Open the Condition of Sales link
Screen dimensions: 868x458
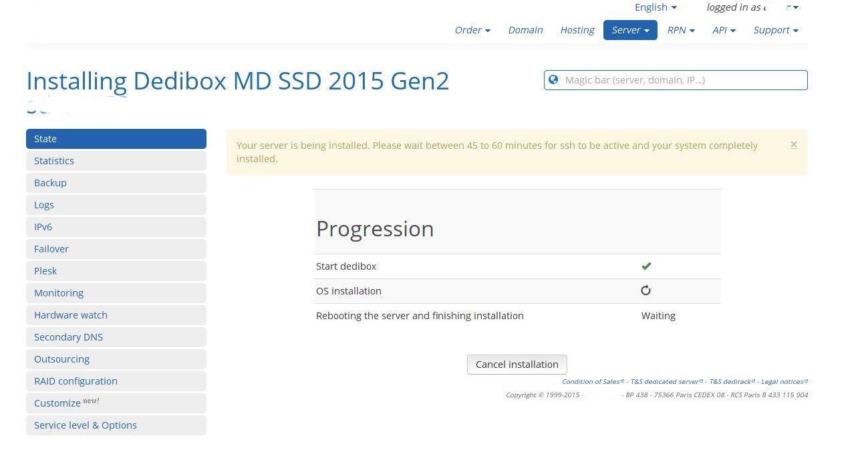click(x=593, y=382)
